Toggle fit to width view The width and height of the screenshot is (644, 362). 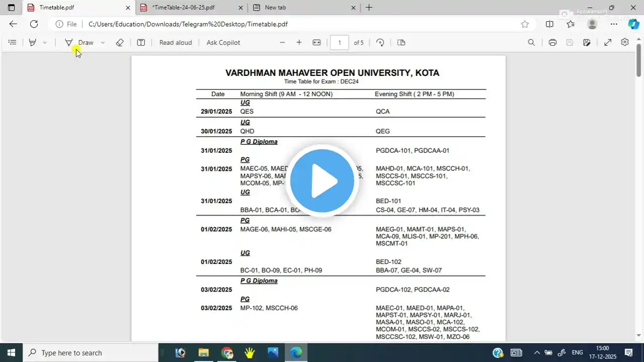(x=316, y=43)
